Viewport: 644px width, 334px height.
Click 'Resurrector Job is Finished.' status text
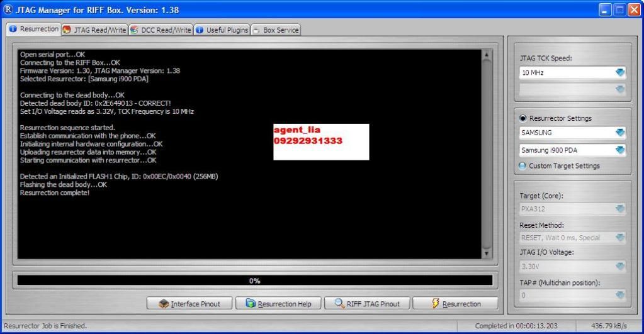coord(45,326)
